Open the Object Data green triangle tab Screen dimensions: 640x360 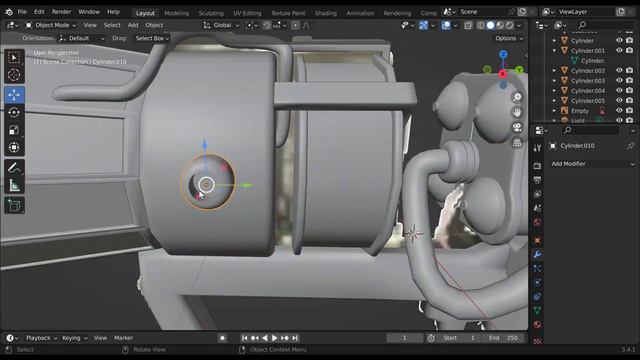click(x=537, y=311)
